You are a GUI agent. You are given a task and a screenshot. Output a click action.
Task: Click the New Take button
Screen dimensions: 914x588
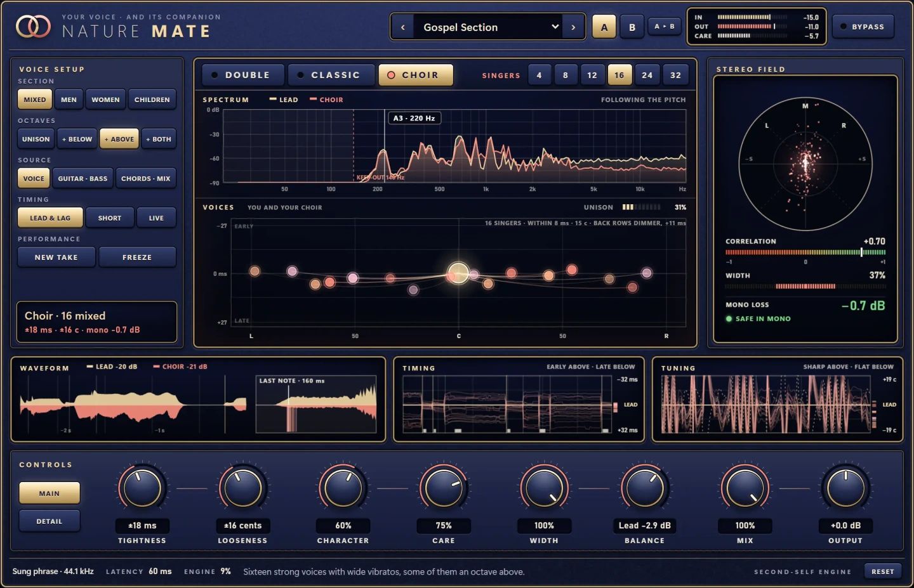pos(56,257)
